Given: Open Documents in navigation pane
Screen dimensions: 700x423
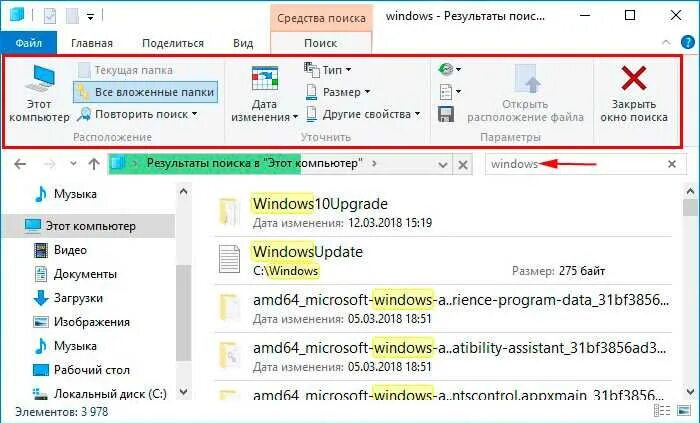Looking at the screenshot, I should click(75, 274).
